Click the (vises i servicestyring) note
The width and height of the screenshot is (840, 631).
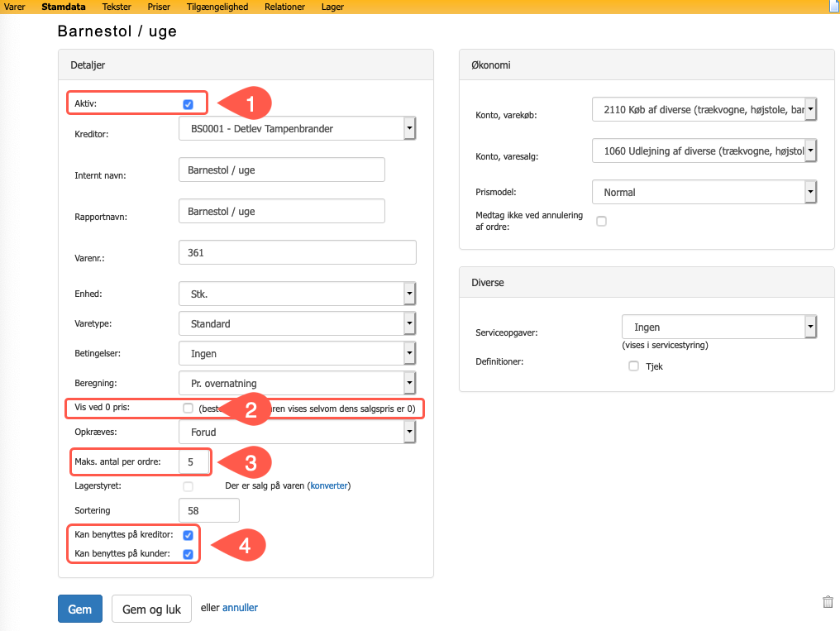(x=665, y=345)
